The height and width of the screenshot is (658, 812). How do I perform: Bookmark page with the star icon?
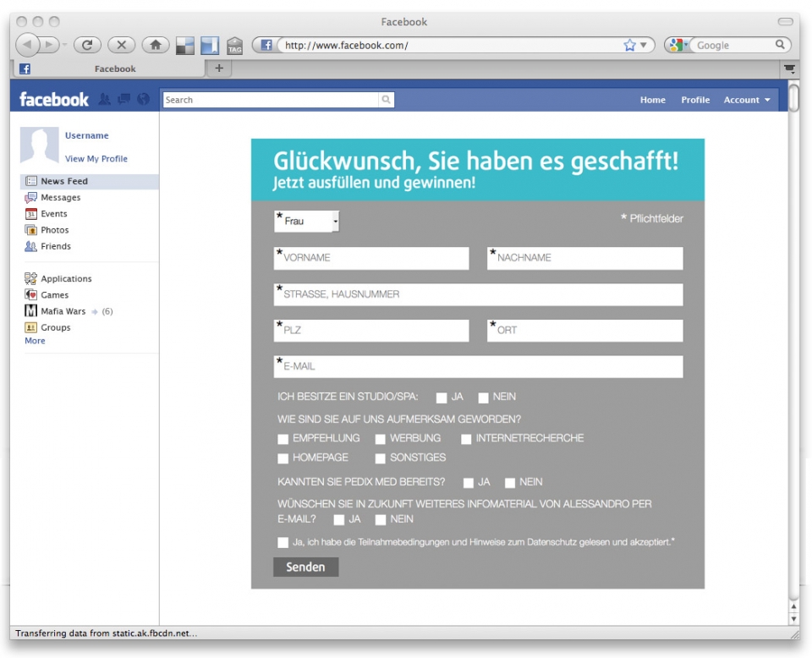tap(629, 45)
